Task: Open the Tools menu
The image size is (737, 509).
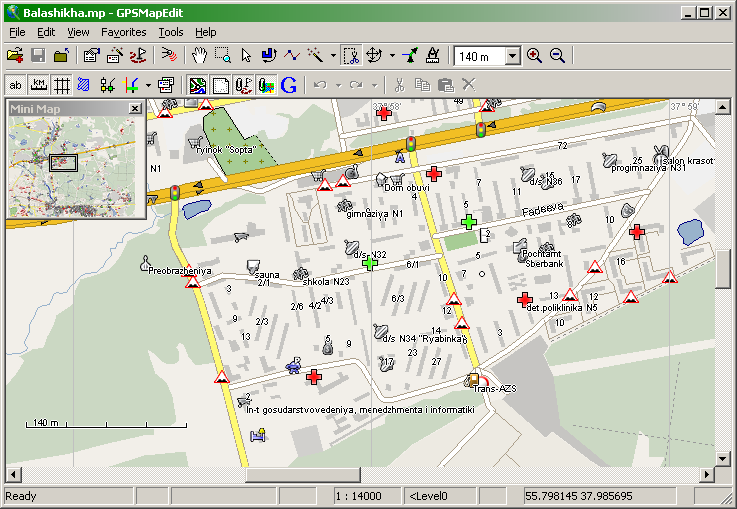Action: point(170,32)
